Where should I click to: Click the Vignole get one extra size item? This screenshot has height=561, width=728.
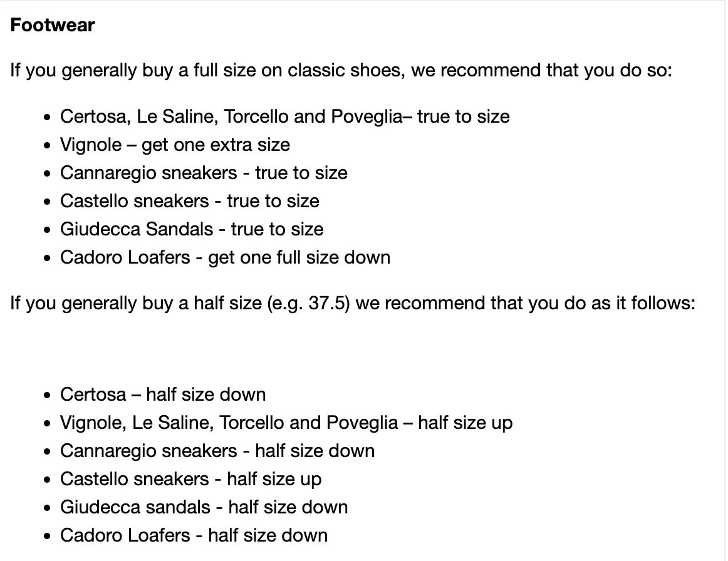pos(175,145)
